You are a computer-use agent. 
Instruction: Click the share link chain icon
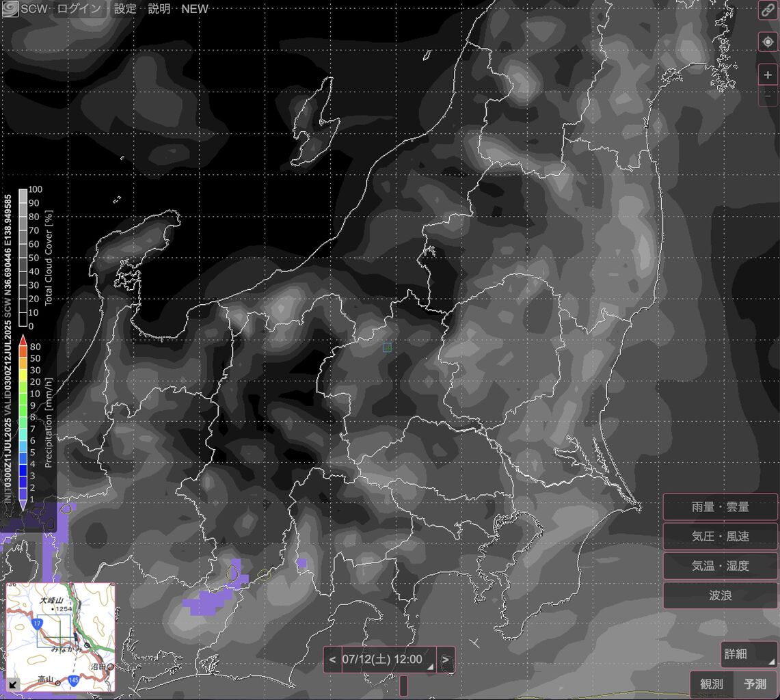click(x=768, y=10)
